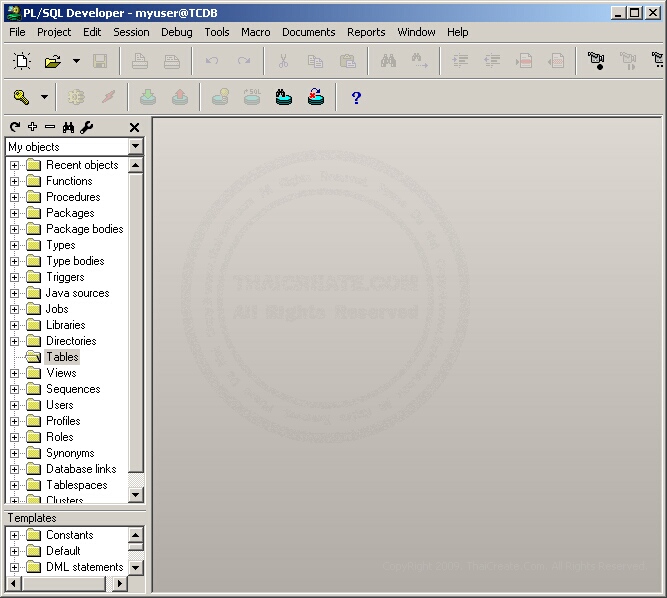Screen dimensions: 667x598
Task: Expand the Constants template folder
Action: click(14, 535)
